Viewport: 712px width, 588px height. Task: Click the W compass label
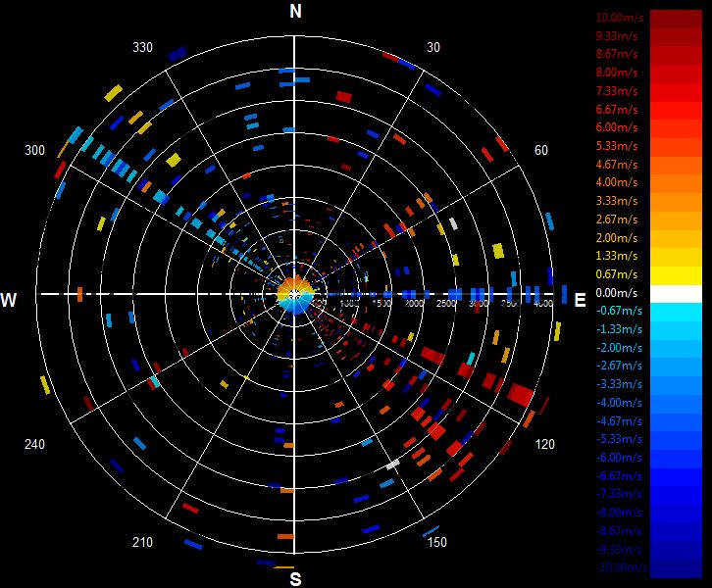(9, 300)
